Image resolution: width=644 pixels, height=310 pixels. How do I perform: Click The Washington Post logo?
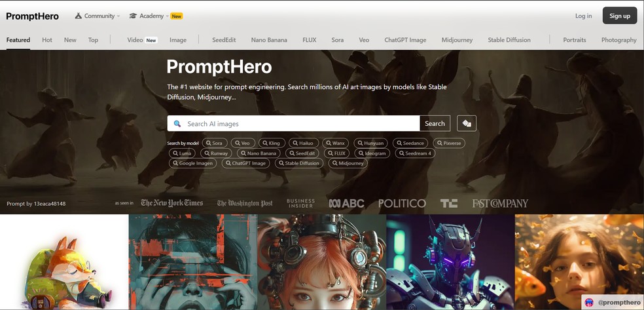click(x=245, y=203)
